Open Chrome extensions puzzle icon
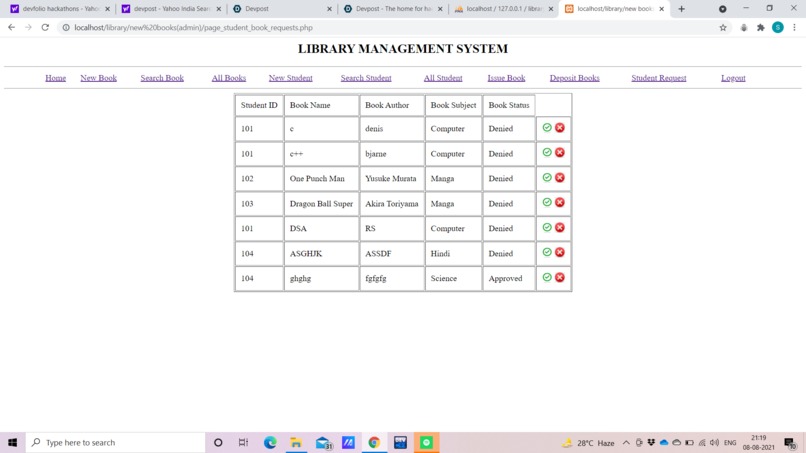 tap(761, 28)
